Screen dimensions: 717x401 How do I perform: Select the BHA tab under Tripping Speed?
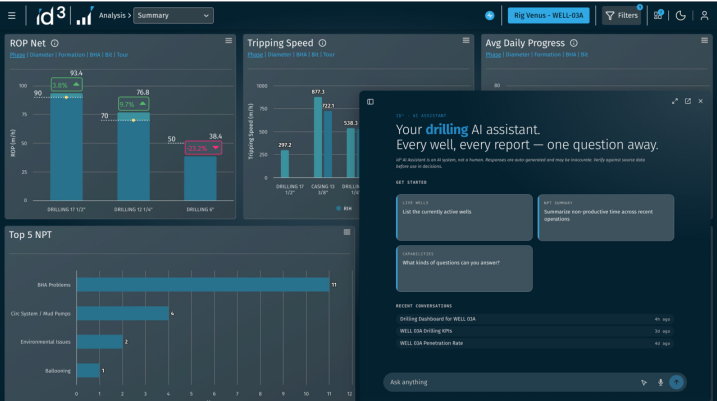[301, 54]
